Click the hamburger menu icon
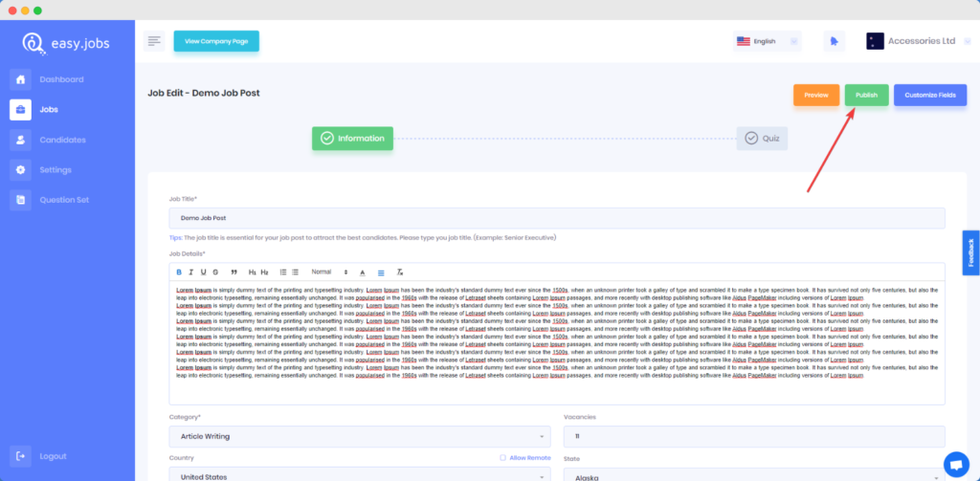 point(154,41)
